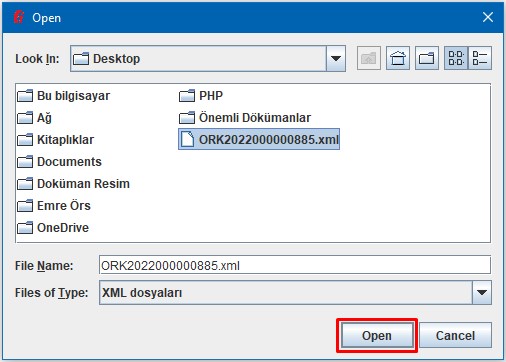Click the application icon in title bar

[x=19, y=17]
